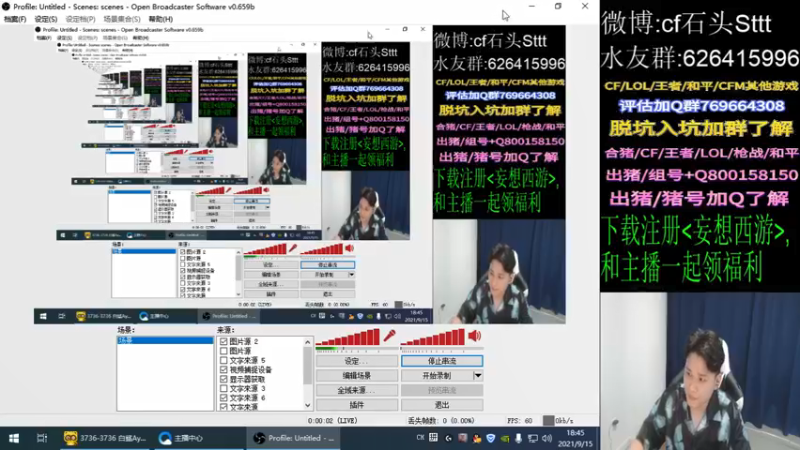Open the 设定档(P) menu
This screenshot has height=450, width=800.
tap(80, 19)
